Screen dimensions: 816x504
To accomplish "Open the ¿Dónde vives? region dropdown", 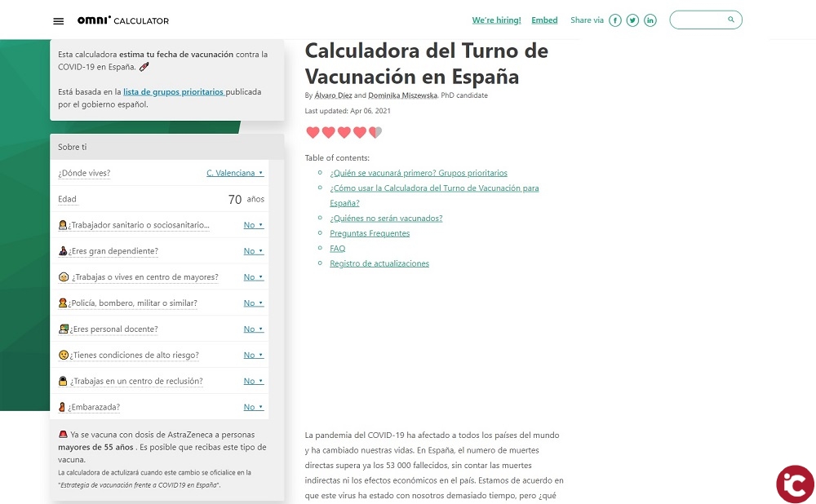I will click(x=235, y=173).
